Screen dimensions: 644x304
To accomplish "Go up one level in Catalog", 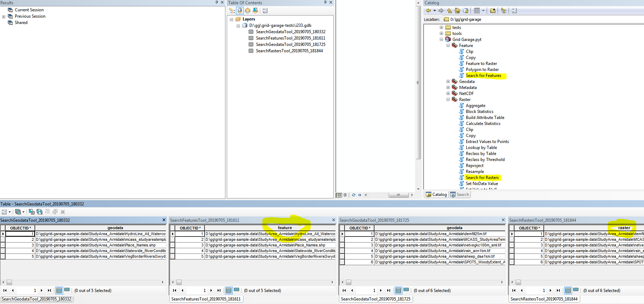I will [x=449, y=11].
